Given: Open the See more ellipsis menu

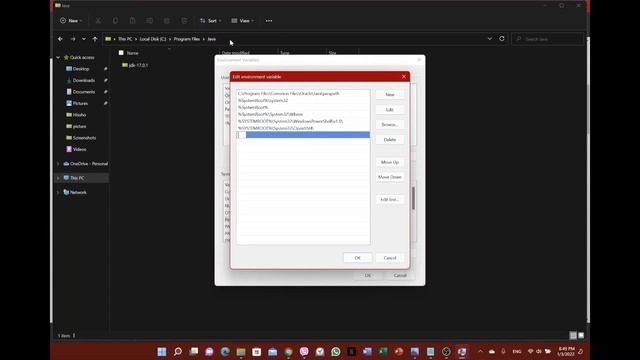Looking at the screenshot, I should point(269,21).
